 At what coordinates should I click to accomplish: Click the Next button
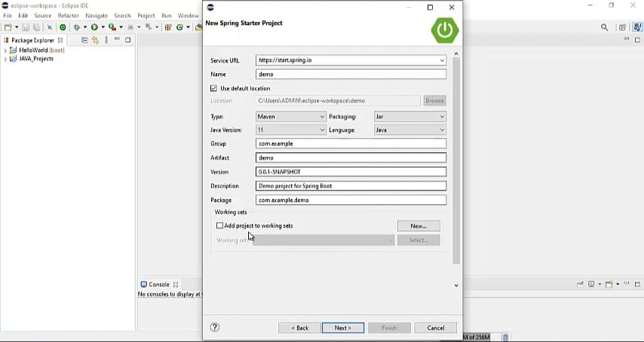coord(343,328)
